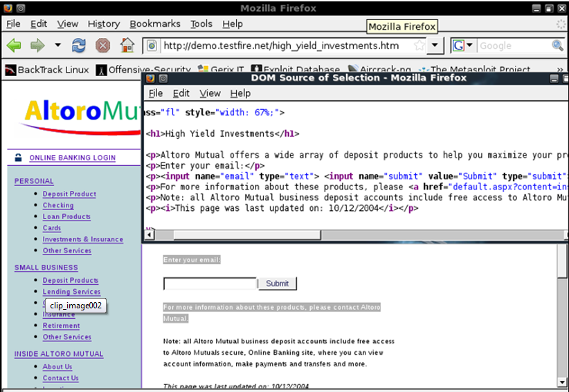Image resolution: width=569 pixels, height=392 pixels.
Task: Open the Checking link
Action: coord(58,205)
